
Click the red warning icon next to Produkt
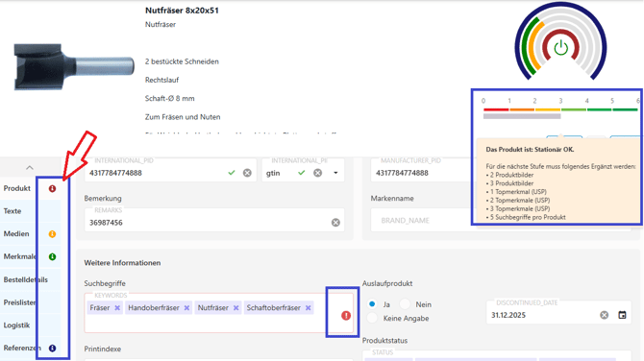52,189
